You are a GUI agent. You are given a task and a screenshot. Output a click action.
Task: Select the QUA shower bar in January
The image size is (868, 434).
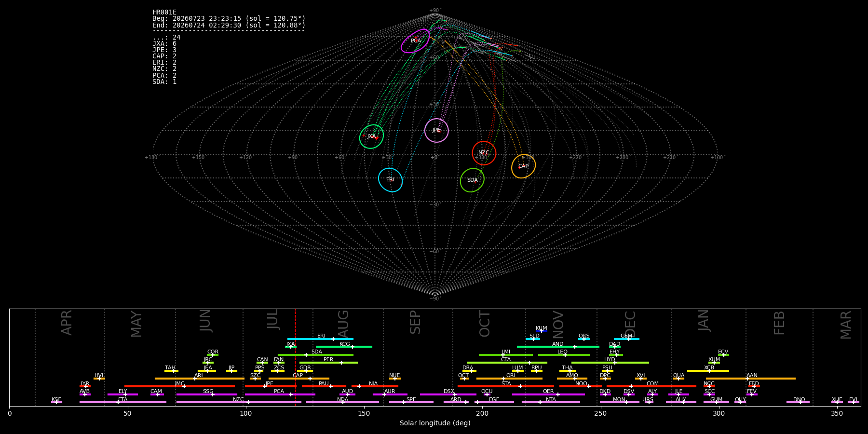(x=678, y=379)
